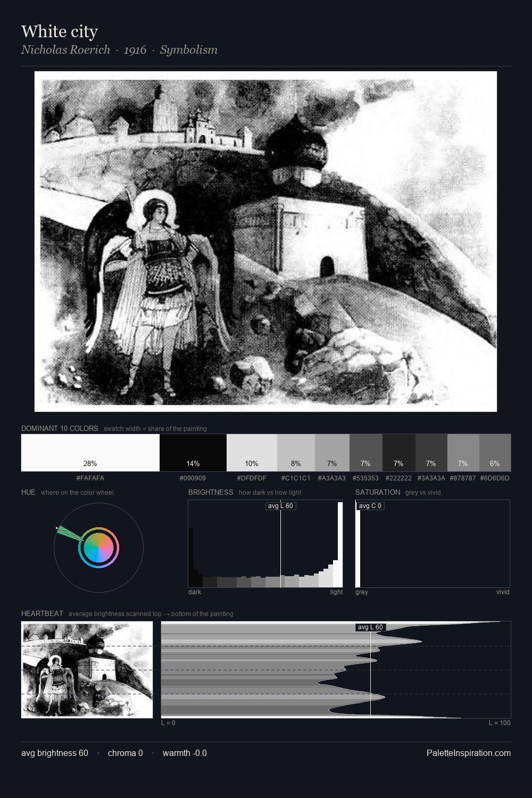Click the green hue marker wedge
Viewport: 532px width, 798px height.
click(x=70, y=534)
